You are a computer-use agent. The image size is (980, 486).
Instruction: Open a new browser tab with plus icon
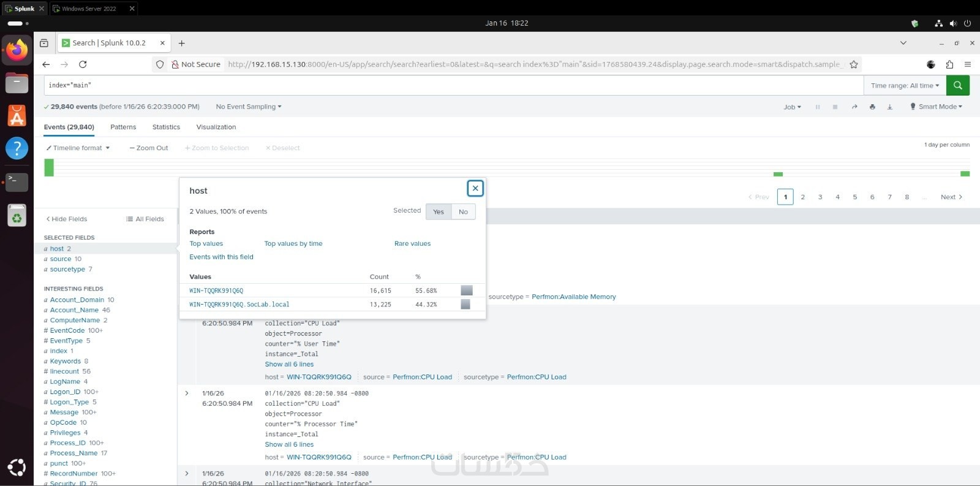181,43
